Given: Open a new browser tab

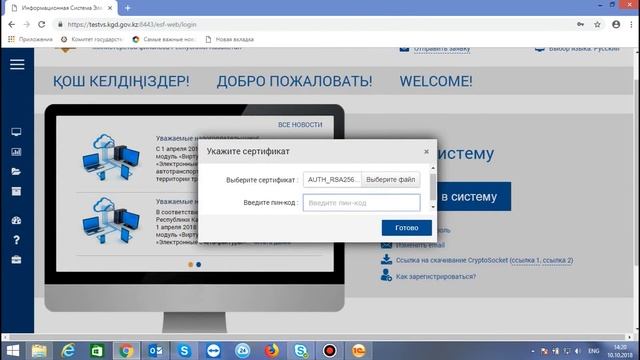Looking at the screenshot, I should coord(127,8).
